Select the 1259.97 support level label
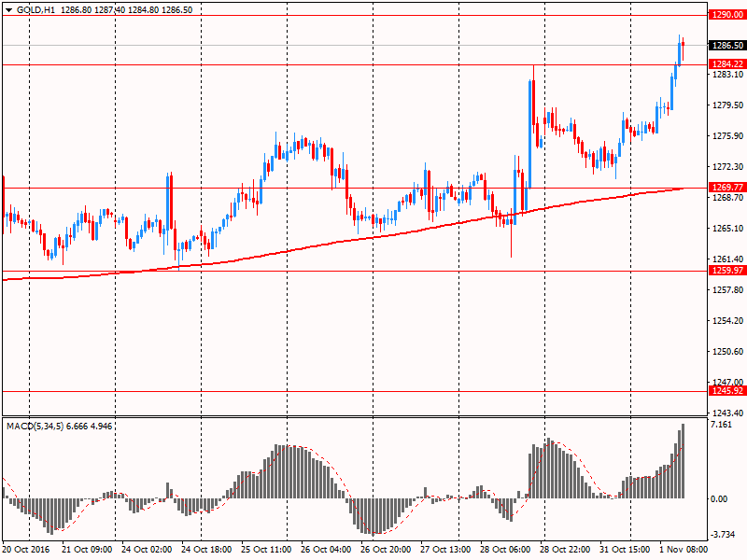Image resolution: width=747 pixels, height=560 pixels. 727,271
